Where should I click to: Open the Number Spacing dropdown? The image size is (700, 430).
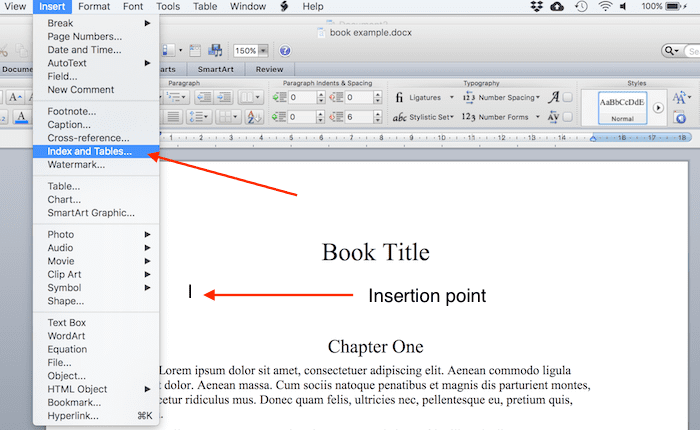[538, 97]
